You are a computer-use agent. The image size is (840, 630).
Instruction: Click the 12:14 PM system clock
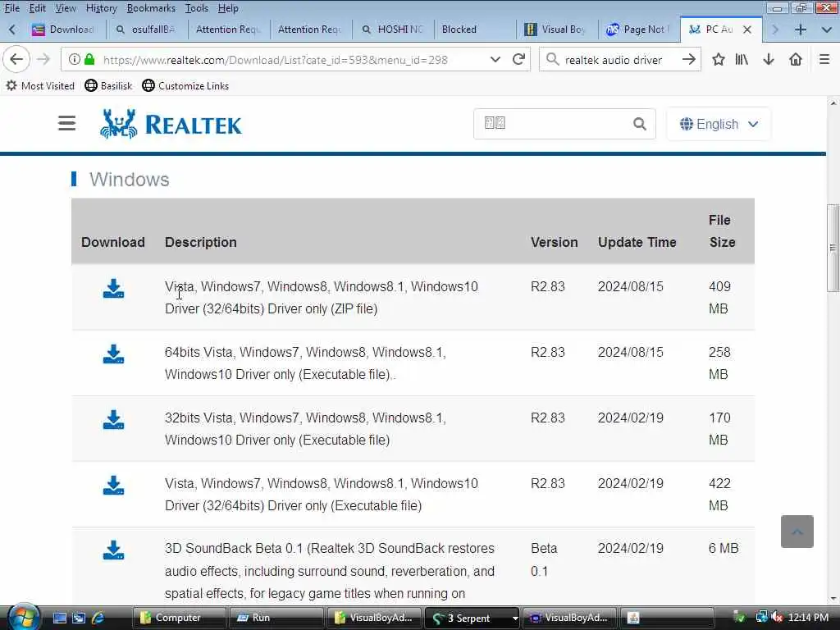point(808,618)
